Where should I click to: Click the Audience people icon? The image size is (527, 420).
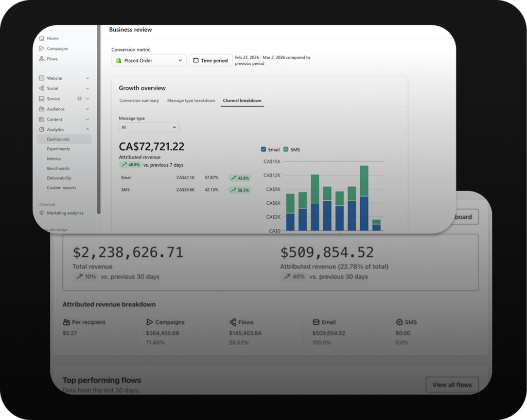[x=42, y=109]
